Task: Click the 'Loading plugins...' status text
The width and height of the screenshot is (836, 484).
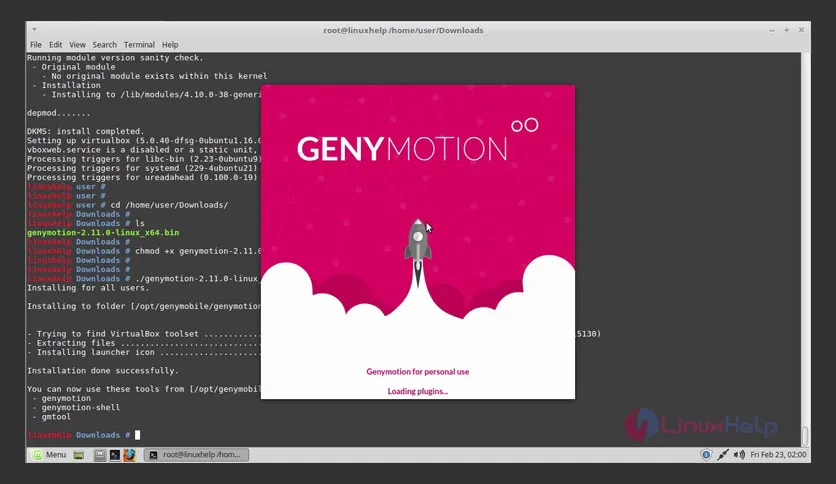Action: tap(417, 391)
